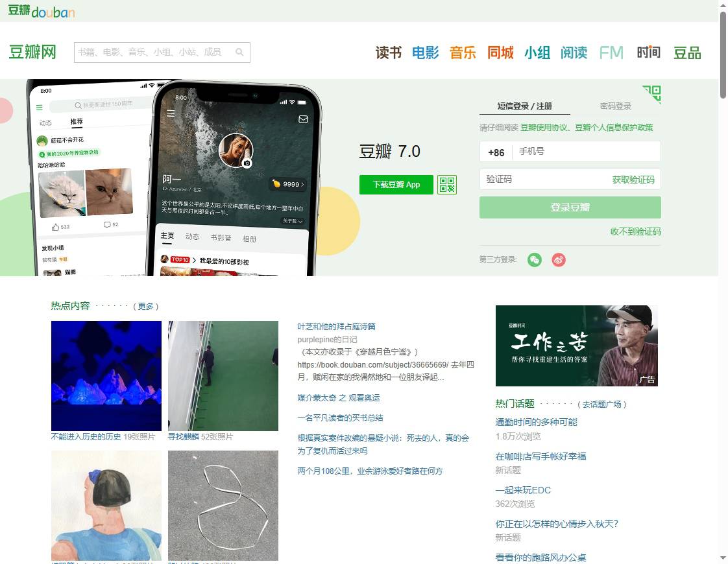Open the 你正在以怎样的心情步入秋天 topic
Viewport: 728px width, 564px height.
(557, 524)
